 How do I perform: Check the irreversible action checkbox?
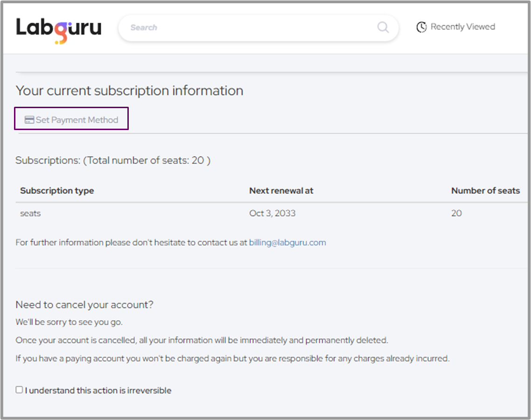[x=19, y=390]
